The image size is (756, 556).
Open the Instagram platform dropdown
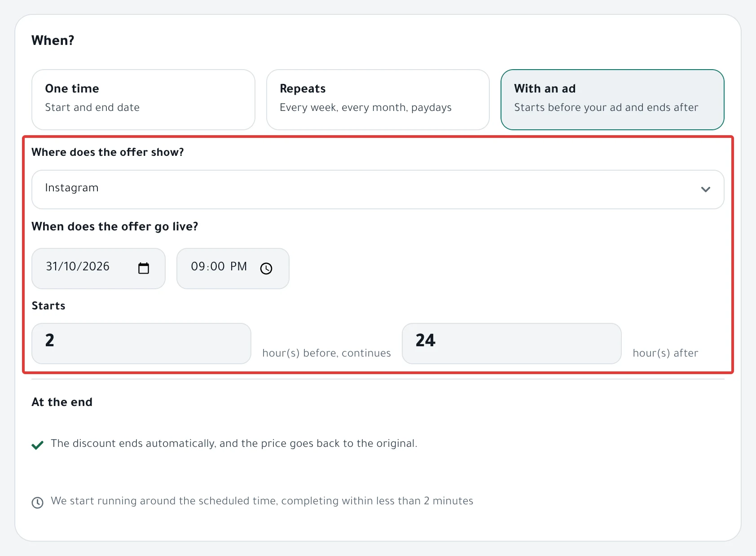(x=378, y=190)
